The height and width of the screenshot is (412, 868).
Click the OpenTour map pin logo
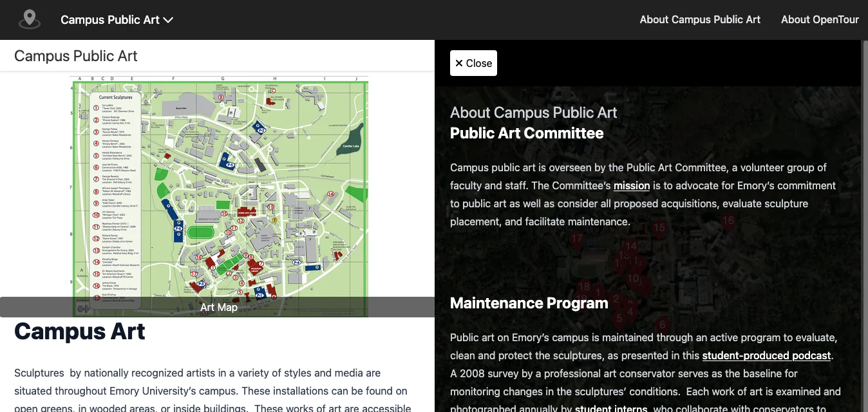coord(30,19)
